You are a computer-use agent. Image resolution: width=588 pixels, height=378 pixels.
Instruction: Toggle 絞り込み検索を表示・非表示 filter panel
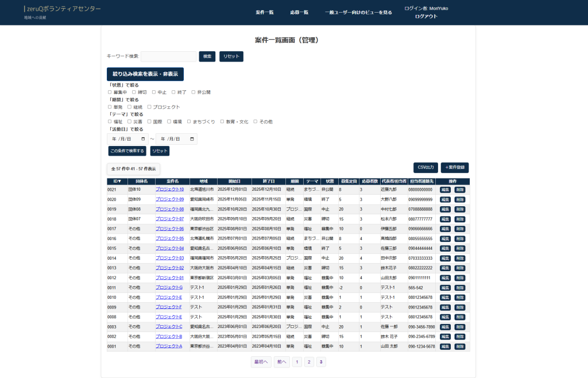pyautogui.click(x=145, y=74)
